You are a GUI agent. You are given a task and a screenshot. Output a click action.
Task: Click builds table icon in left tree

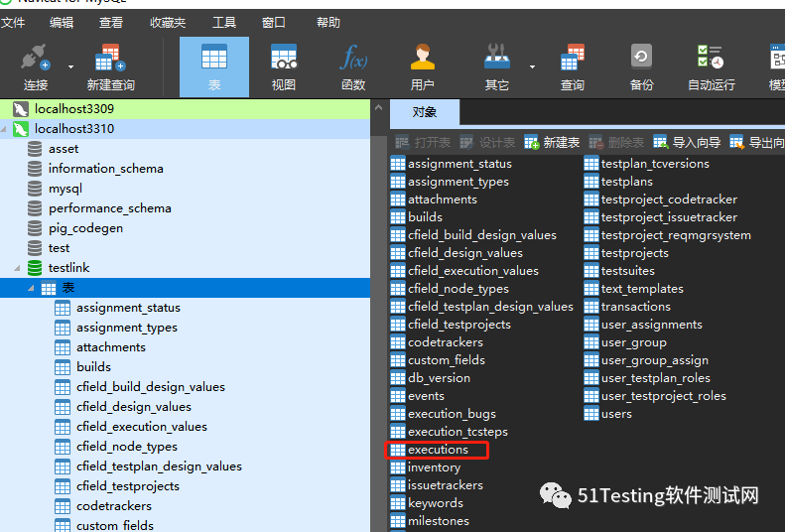[63, 367]
